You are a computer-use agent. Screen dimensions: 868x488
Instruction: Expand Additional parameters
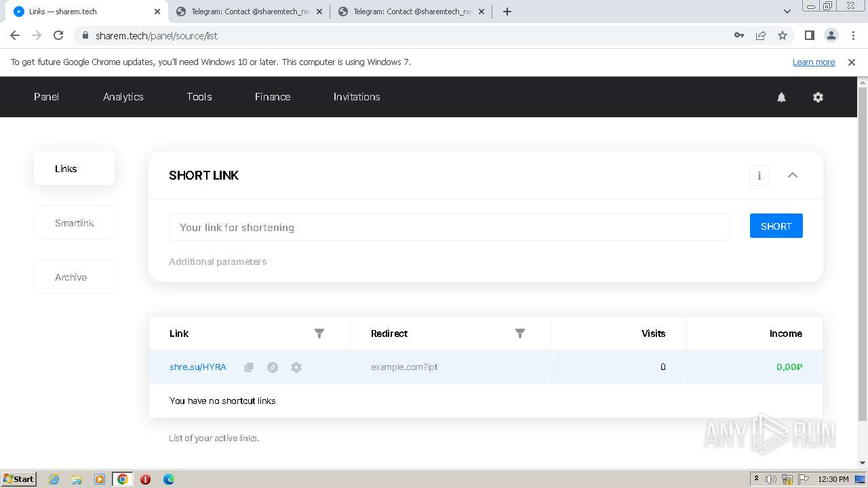pos(218,262)
